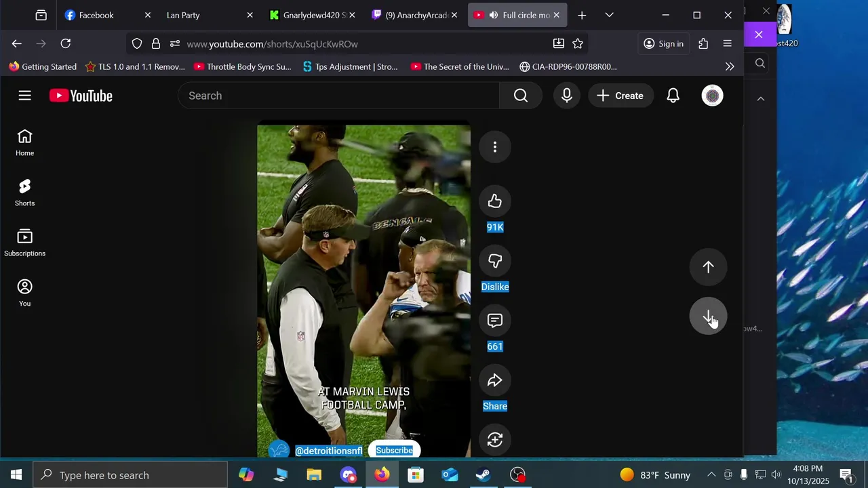868x488 pixels.
Task: List all tabs dropdown chevron
Action: (x=609, y=15)
